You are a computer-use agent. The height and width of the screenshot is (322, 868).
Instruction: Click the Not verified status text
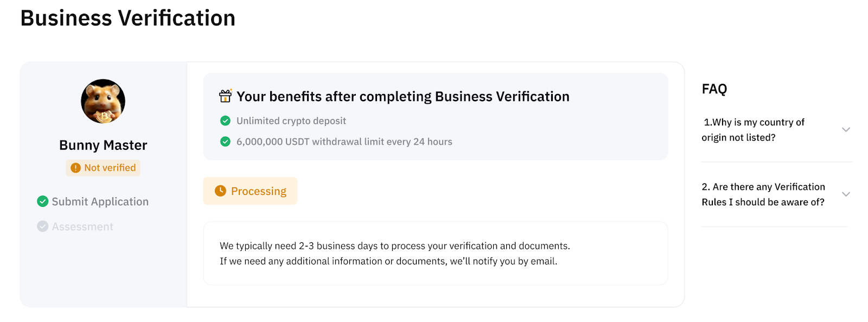110,168
